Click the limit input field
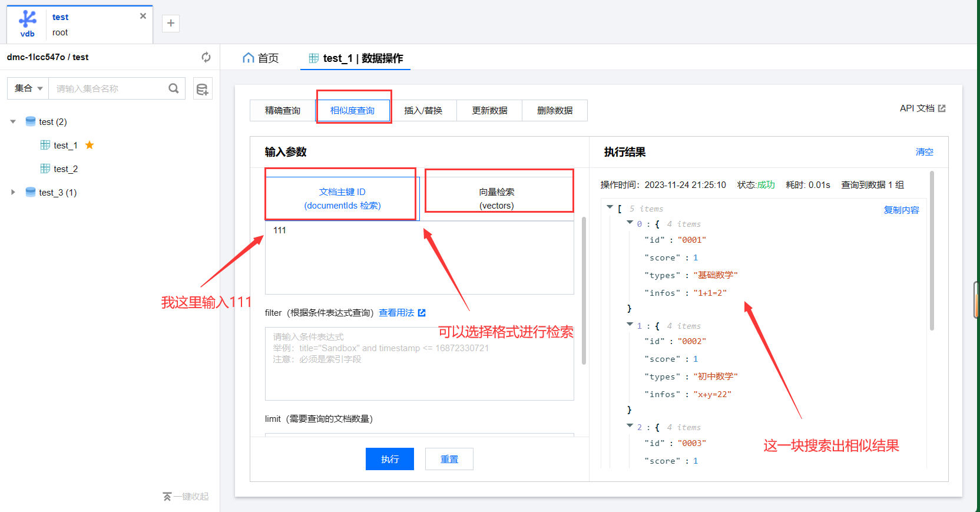980x512 pixels. click(419, 435)
